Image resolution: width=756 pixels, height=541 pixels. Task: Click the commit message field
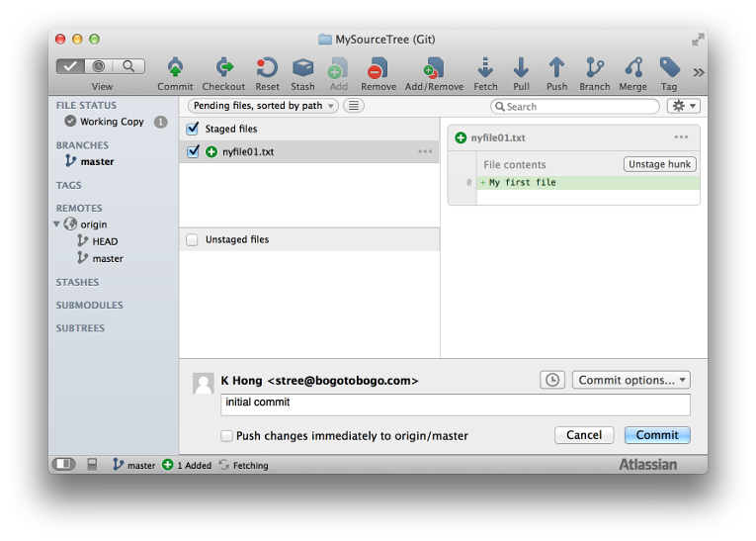pyautogui.click(x=456, y=405)
